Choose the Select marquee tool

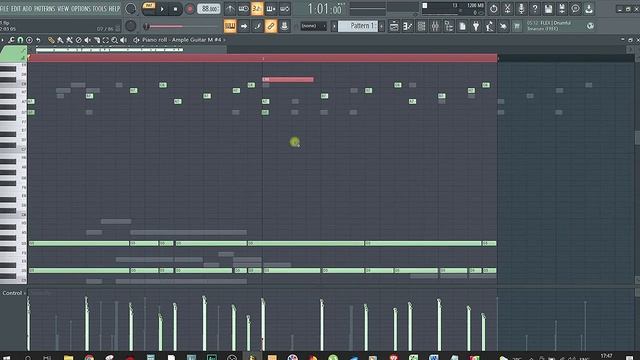(x=106, y=40)
